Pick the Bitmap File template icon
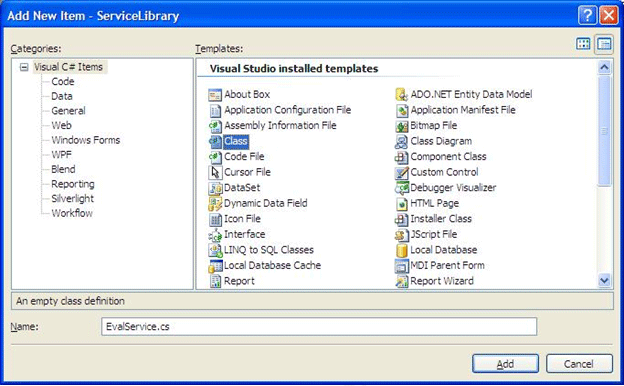The height and width of the screenshot is (386, 624). tap(401, 126)
